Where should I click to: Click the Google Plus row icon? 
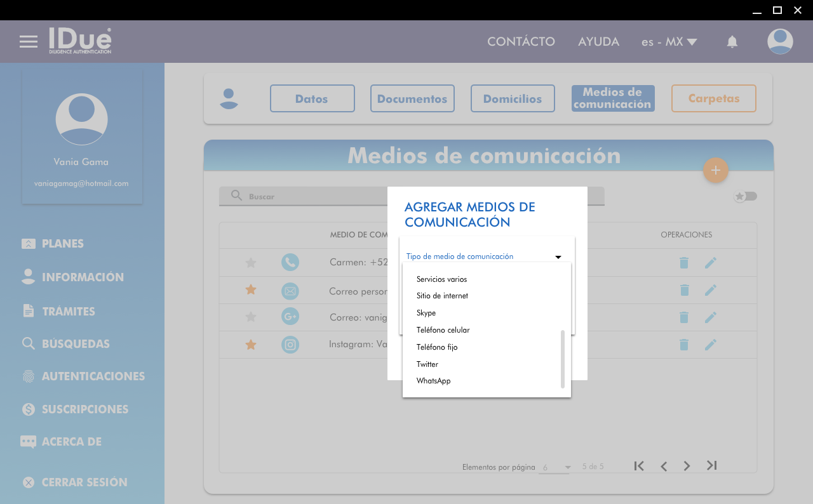290,317
